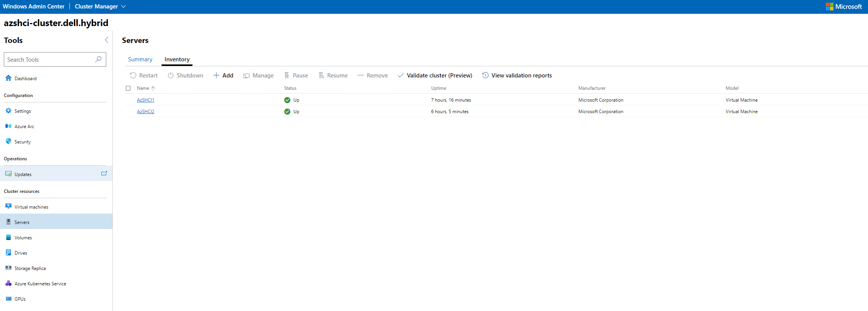This screenshot has height=311, width=868.
Task: Open the Azure Arc tool icon
Action: [x=8, y=126]
